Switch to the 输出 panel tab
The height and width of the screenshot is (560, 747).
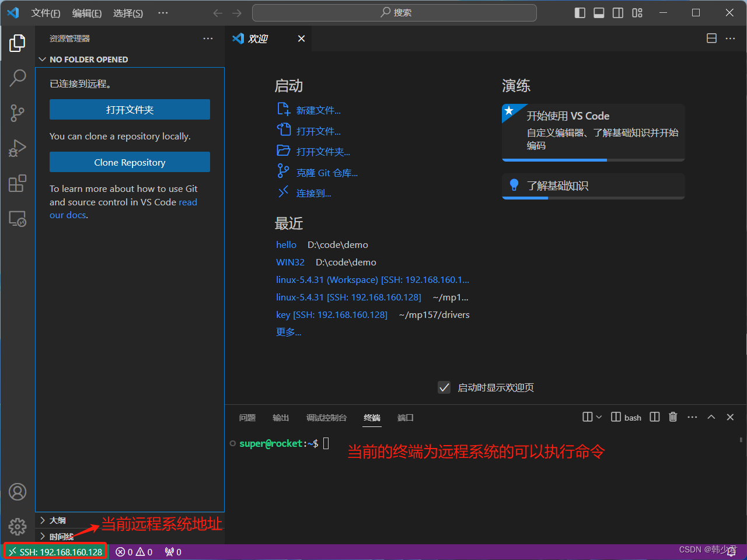[x=281, y=418]
